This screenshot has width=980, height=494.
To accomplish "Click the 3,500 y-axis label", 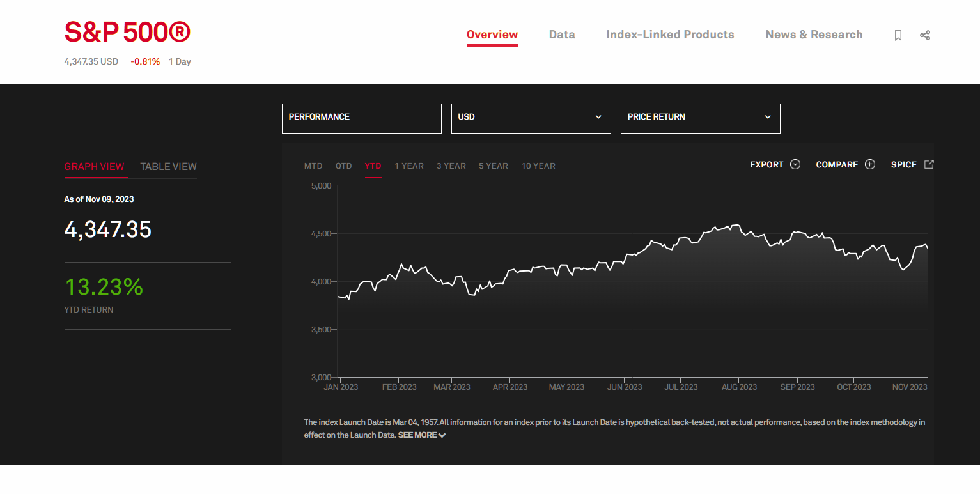I will point(321,330).
